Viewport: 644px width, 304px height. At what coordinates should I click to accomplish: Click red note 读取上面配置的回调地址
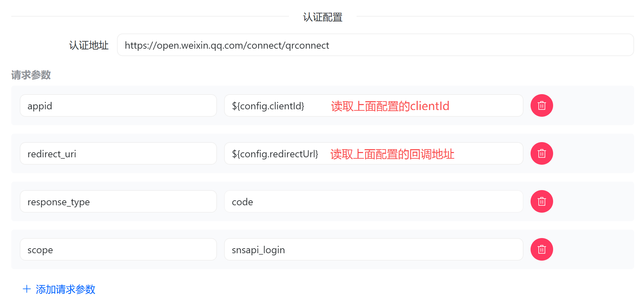coord(392,154)
